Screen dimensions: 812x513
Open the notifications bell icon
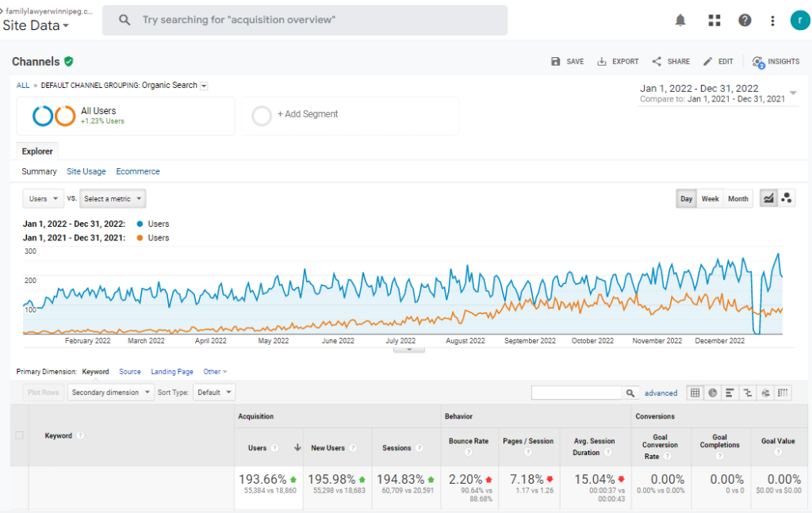click(680, 21)
